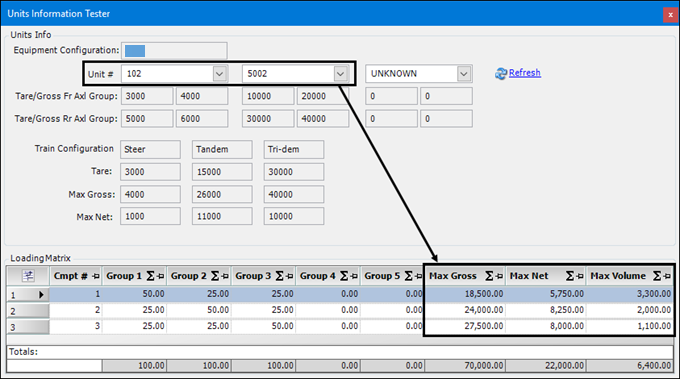This screenshot has height=379, width=680.
Task: Click the pin icon on Cmpt # column
Action: (x=96, y=276)
